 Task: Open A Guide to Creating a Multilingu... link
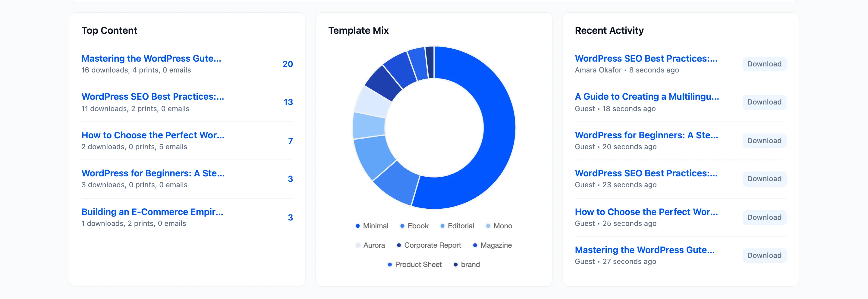[x=646, y=97]
